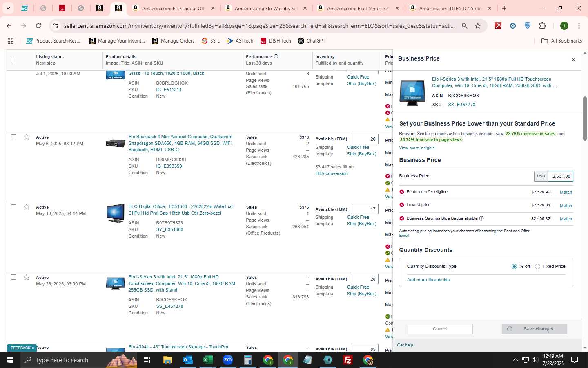Open Windows Task View

tap(147, 360)
